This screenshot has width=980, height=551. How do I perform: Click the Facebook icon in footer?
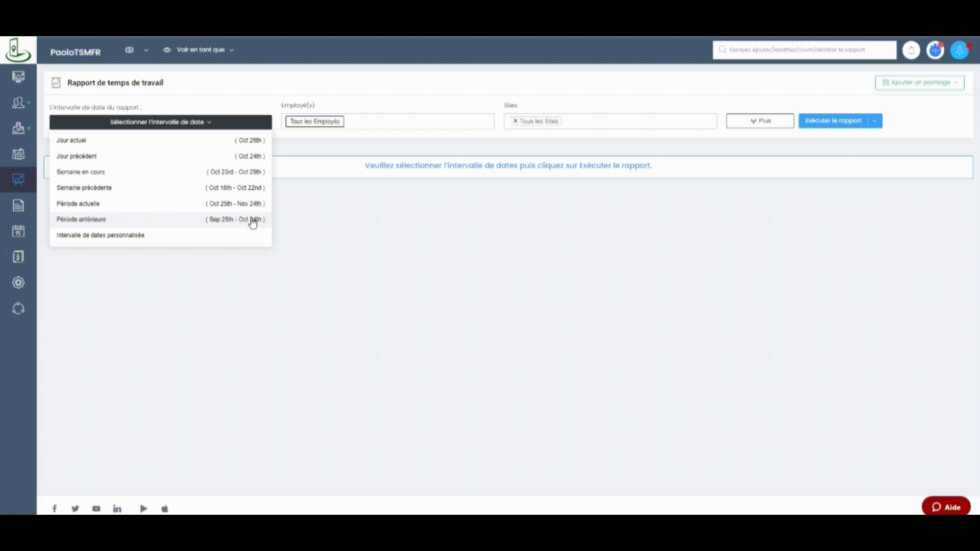click(55, 508)
